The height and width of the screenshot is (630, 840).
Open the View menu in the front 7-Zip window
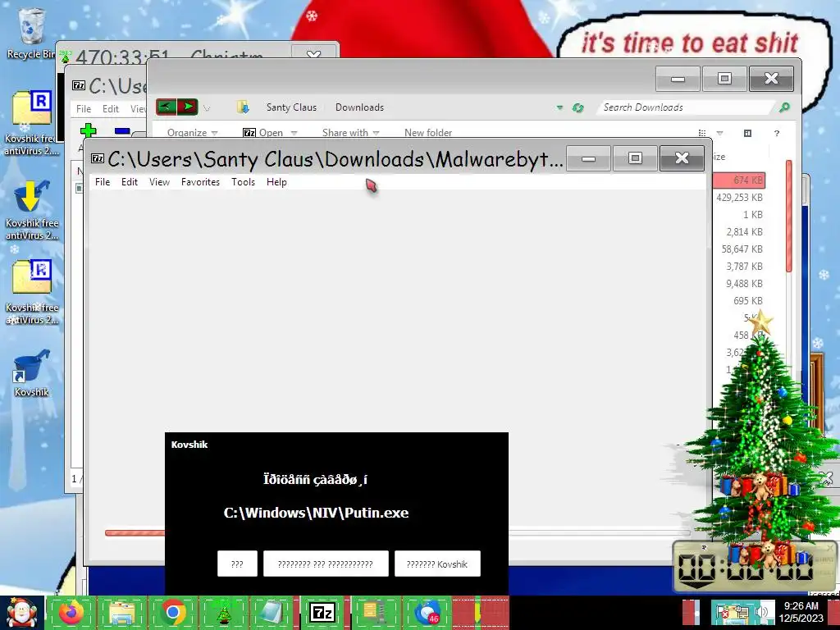[x=160, y=182]
